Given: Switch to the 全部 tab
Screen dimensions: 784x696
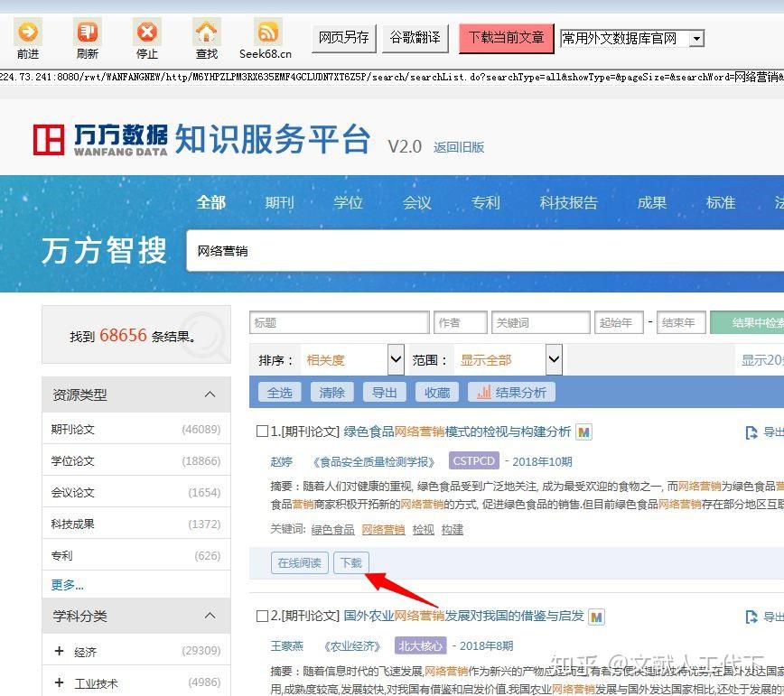Looking at the screenshot, I should point(211,203).
